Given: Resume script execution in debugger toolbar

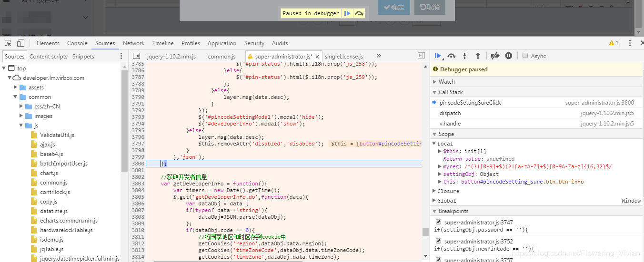Looking at the screenshot, I should [x=438, y=56].
